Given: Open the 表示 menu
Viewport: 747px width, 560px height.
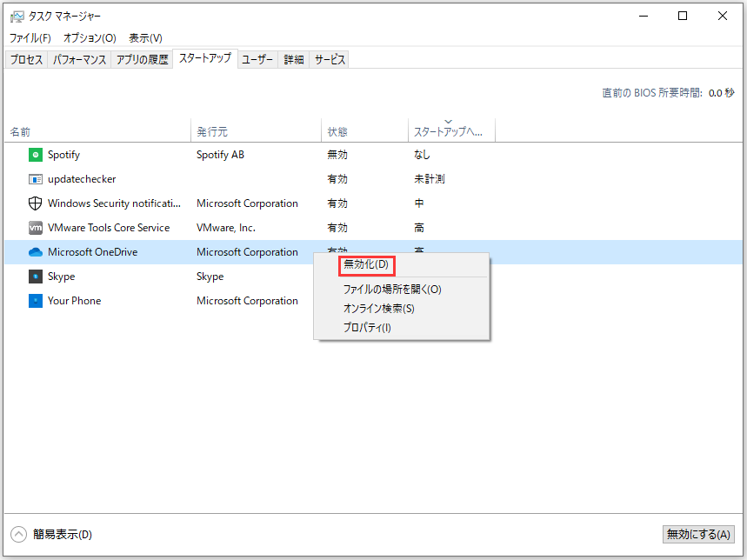Looking at the screenshot, I should coord(144,37).
